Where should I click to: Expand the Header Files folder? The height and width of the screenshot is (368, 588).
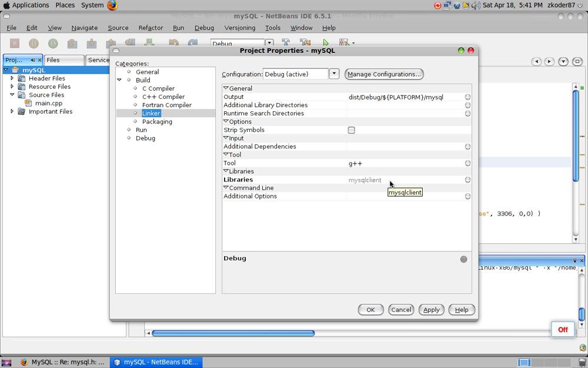point(12,78)
